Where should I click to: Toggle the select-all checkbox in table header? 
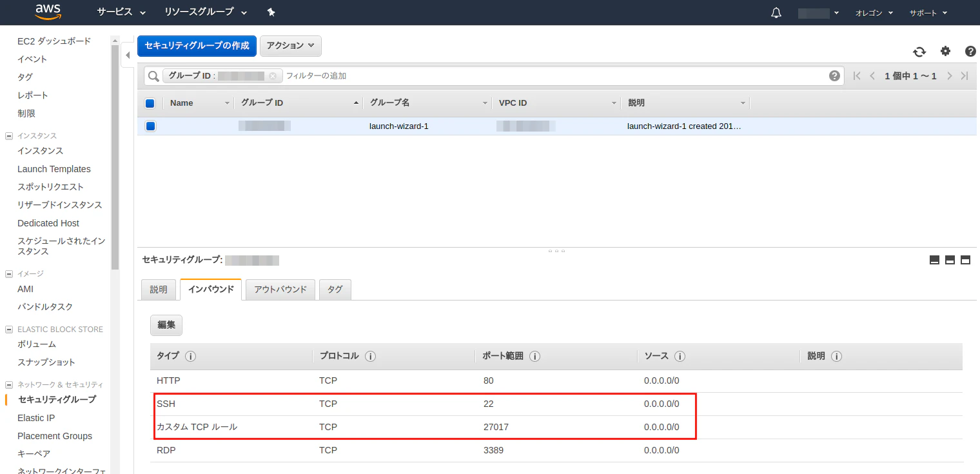tap(150, 103)
